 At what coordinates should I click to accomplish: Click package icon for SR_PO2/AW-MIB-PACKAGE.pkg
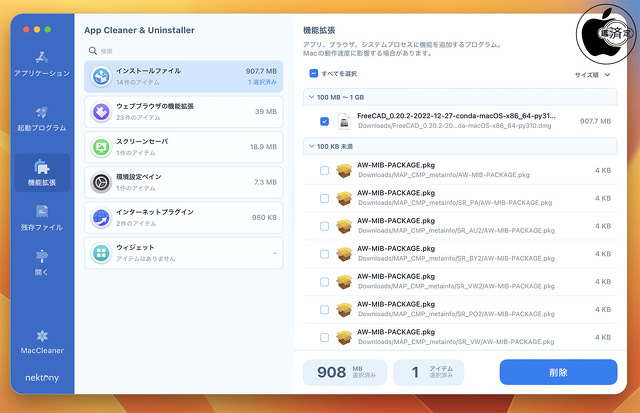point(344,310)
